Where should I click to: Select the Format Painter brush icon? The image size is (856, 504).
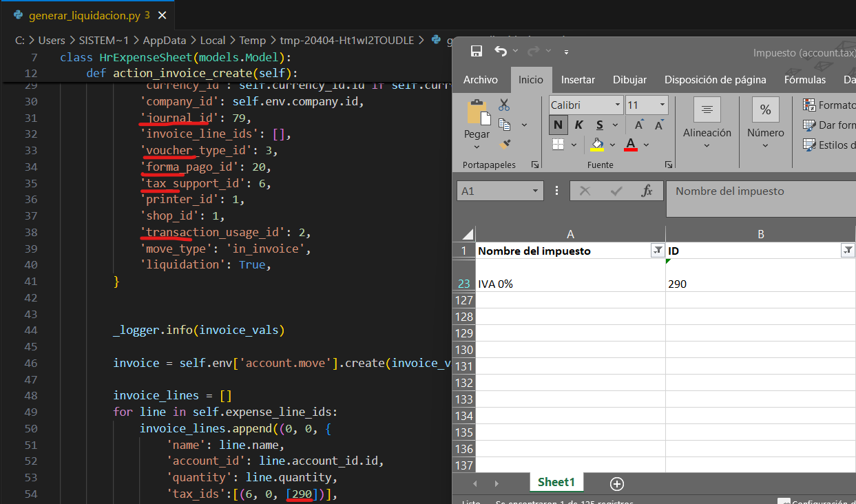(504, 145)
